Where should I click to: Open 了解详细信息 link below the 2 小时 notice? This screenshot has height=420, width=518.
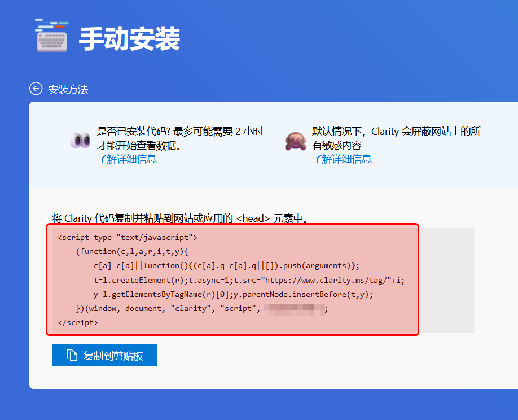coord(127,159)
